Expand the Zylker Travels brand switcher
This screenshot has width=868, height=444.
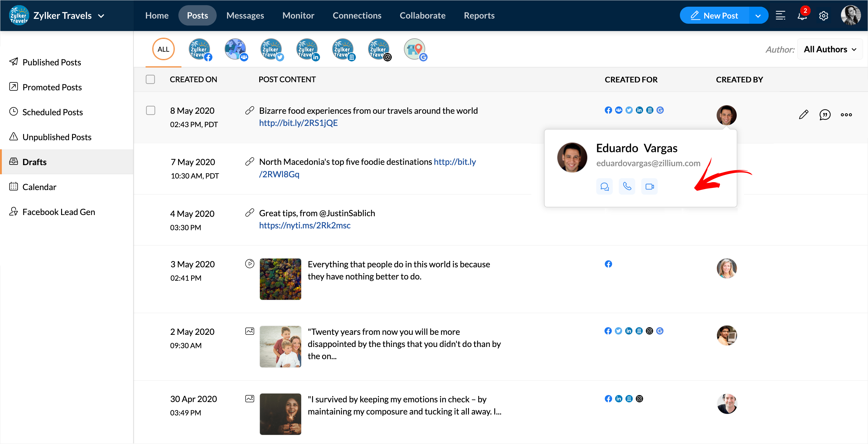[101, 16]
